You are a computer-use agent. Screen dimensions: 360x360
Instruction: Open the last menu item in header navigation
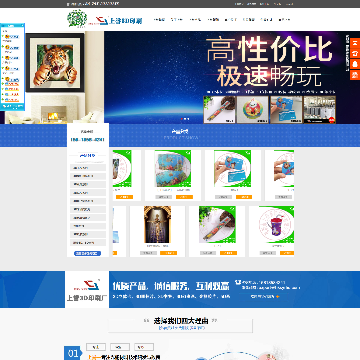tap(284, 20)
